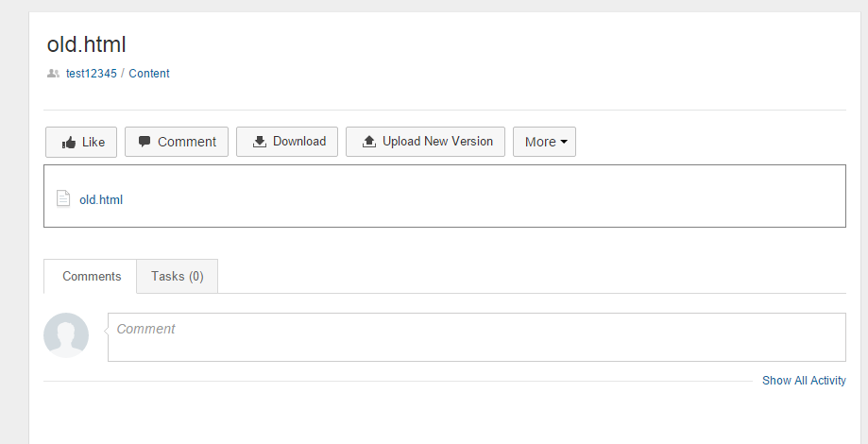Show All Activity for this file
Image resolution: width=868 pixels, height=444 pixels.
(x=804, y=381)
